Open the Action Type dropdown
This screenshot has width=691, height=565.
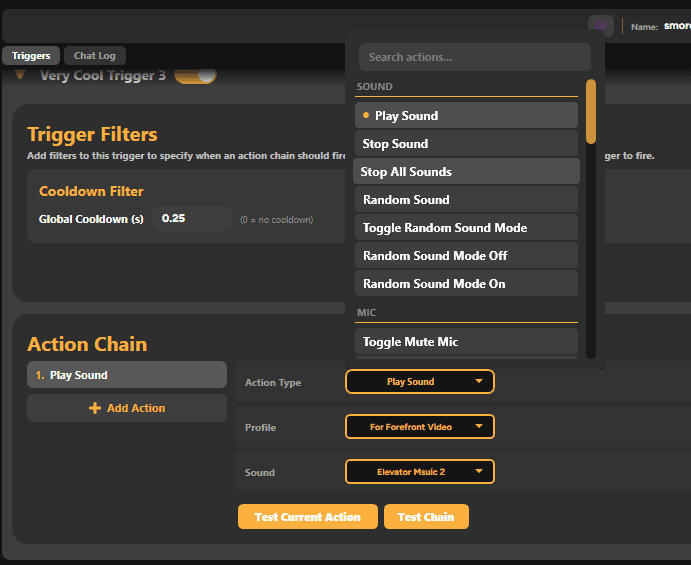(x=420, y=382)
